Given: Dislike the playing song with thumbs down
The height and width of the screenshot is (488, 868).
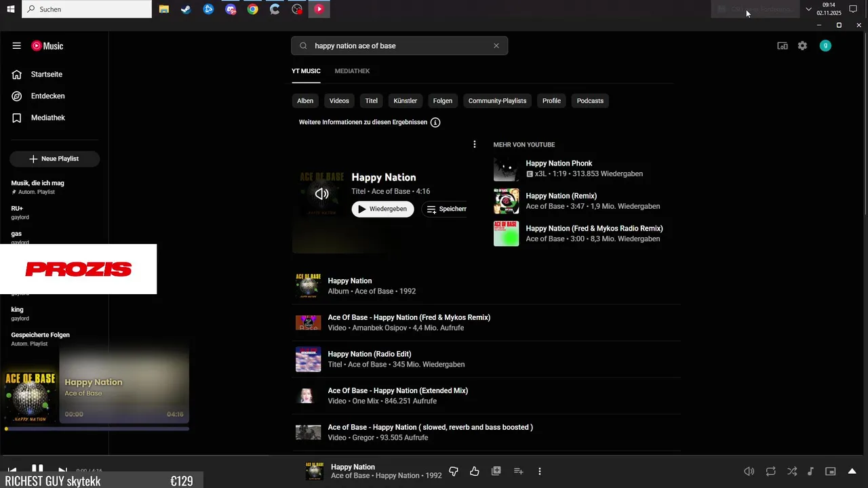Looking at the screenshot, I should [454, 471].
